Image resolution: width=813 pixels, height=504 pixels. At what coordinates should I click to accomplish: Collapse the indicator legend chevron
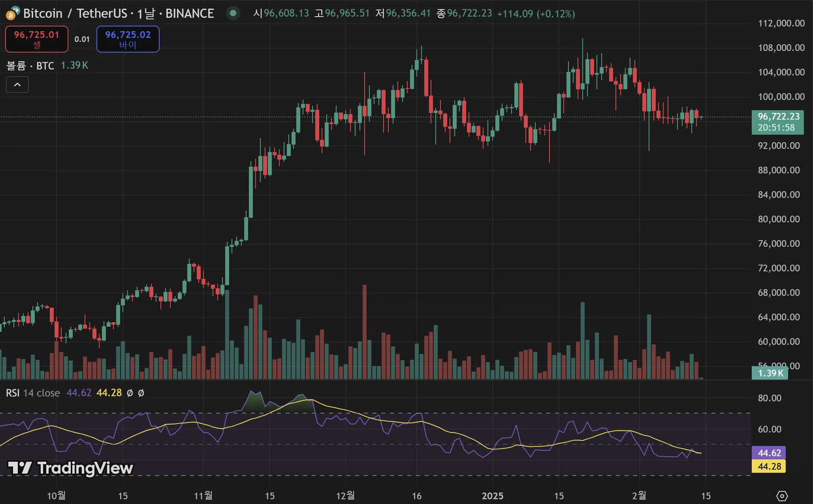[x=17, y=84]
